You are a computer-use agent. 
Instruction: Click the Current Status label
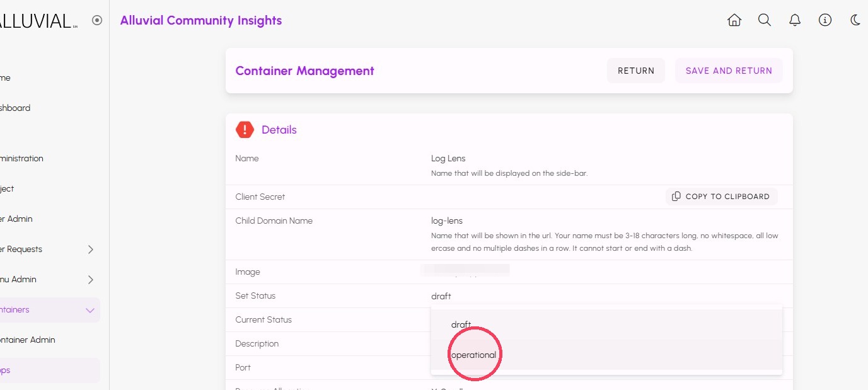click(x=263, y=319)
